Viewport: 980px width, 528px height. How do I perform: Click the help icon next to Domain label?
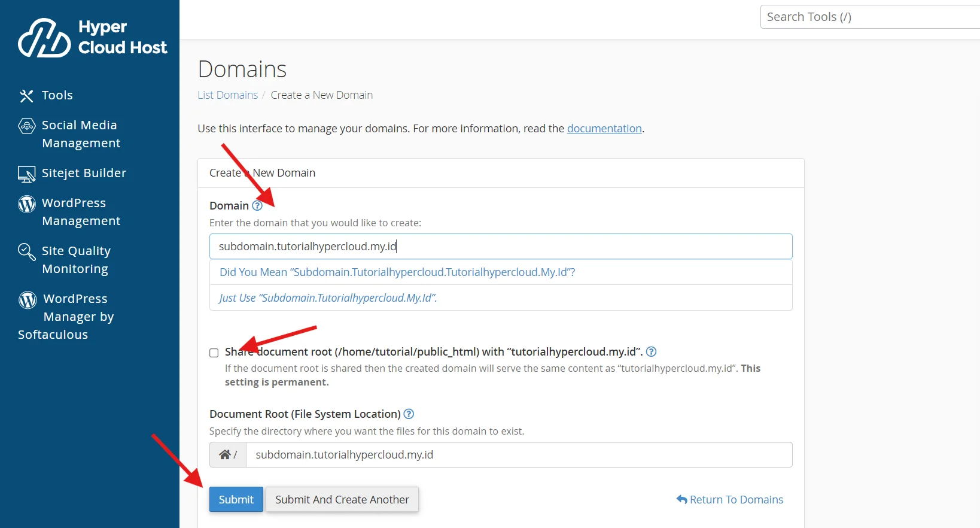(x=257, y=206)
